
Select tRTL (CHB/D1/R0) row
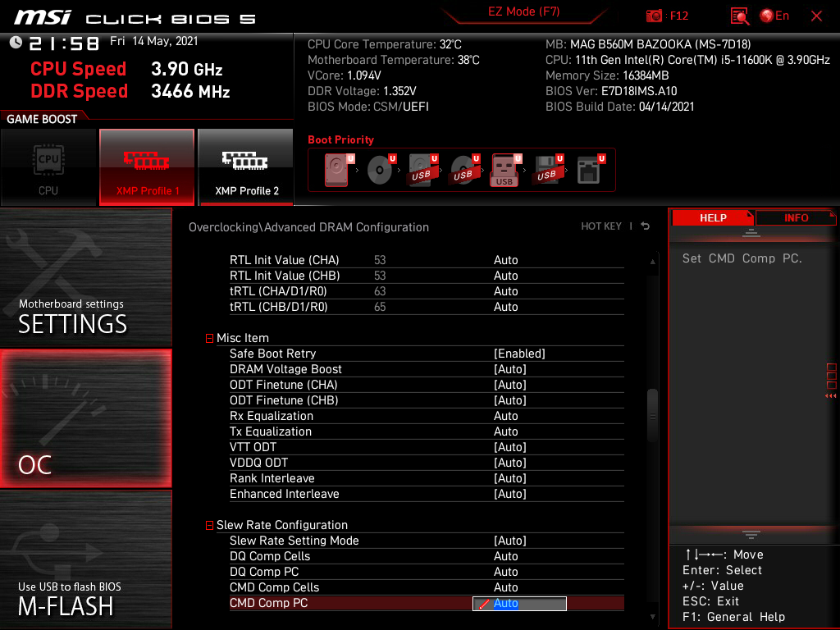pos(427,307)
